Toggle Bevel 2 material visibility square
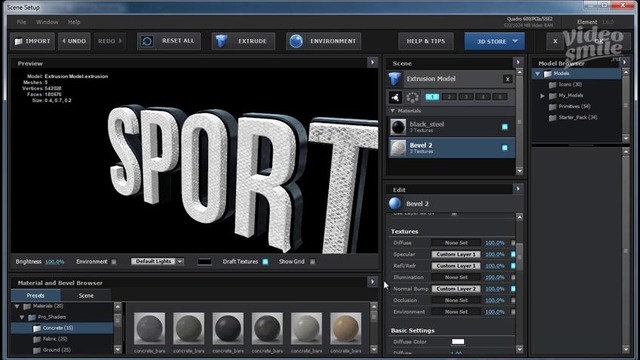 [x=504, y=147]
